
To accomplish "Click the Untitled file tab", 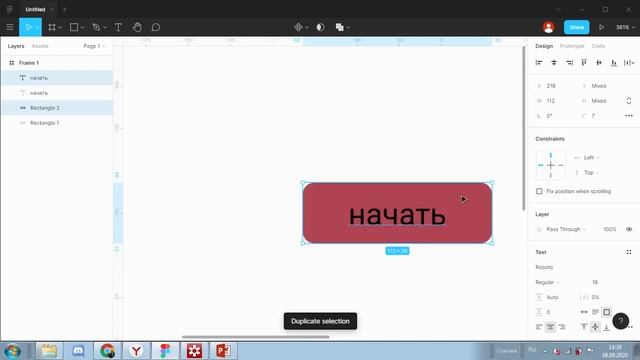I will [x=35, y=9].
